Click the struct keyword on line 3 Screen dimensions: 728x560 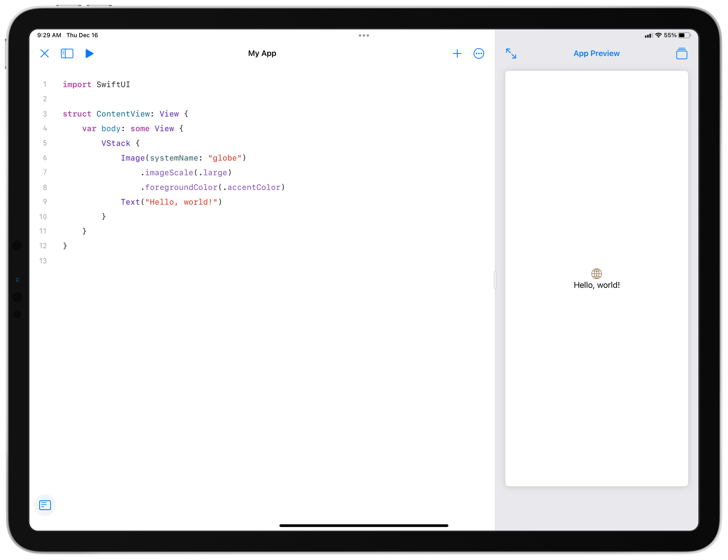(77, 114)
